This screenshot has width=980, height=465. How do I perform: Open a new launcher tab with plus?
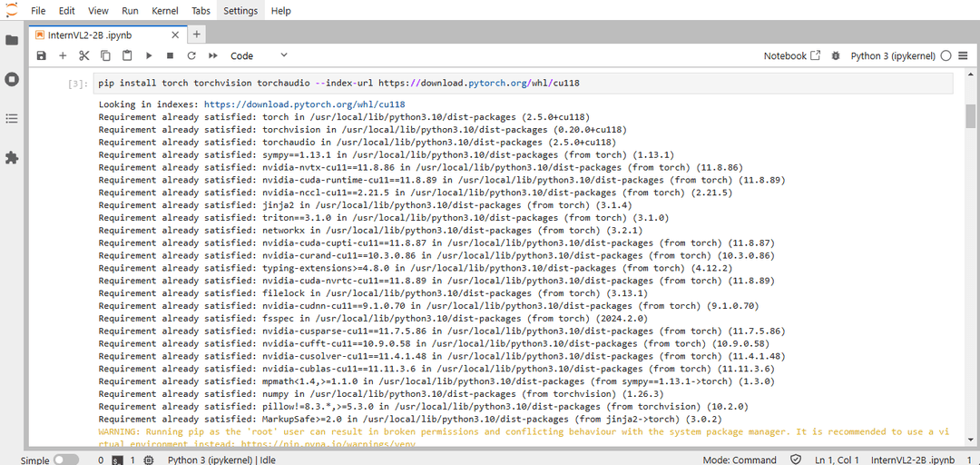tap(196, 35)
